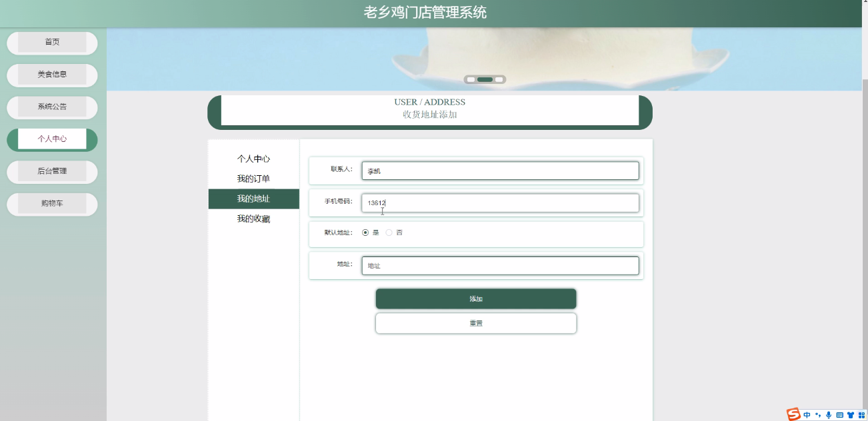Open 后台管理 in the left sidebar
Screen dimensions: 868x421
click(52, 171)
